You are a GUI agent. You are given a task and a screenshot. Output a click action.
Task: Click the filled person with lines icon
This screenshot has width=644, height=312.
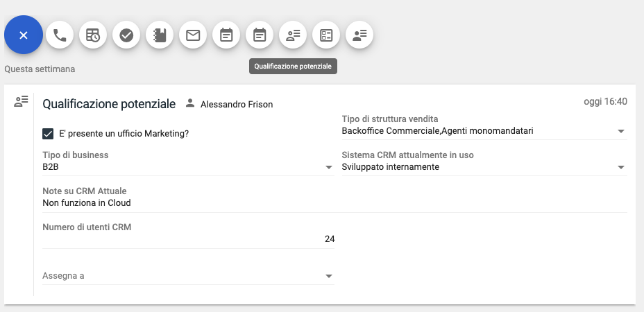359,35
